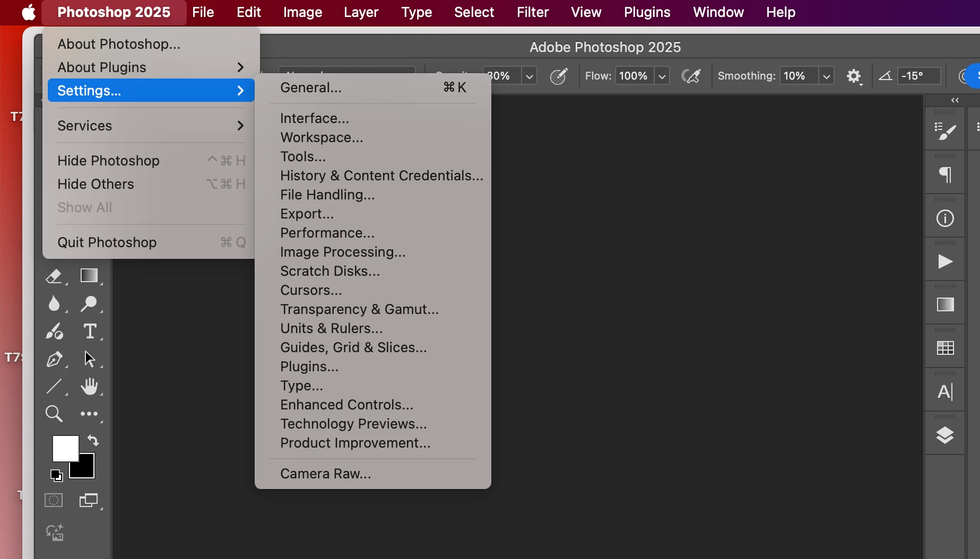The height and width of the screenshot is (559, 980).
Task: Open Performance settings
Action: [x=372, y=233]
